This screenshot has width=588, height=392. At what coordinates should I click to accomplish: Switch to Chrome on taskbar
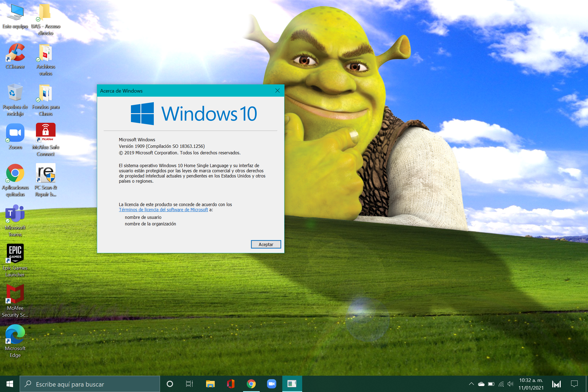coord(251,384)
